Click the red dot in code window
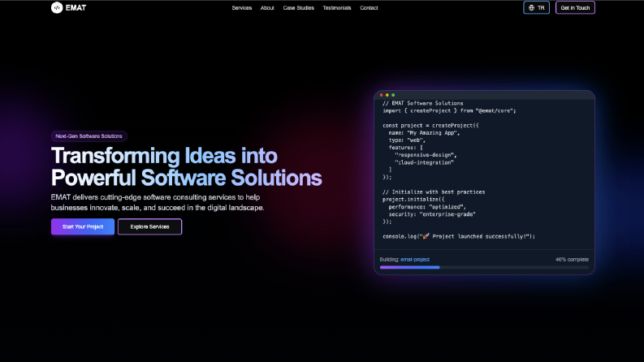The image size is (644, 362). tap(381, 95)
